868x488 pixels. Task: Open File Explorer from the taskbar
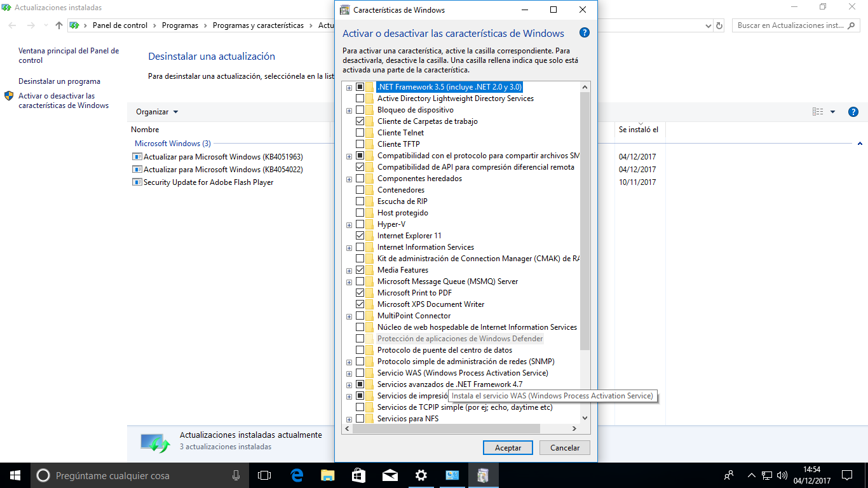pos(327,475)
